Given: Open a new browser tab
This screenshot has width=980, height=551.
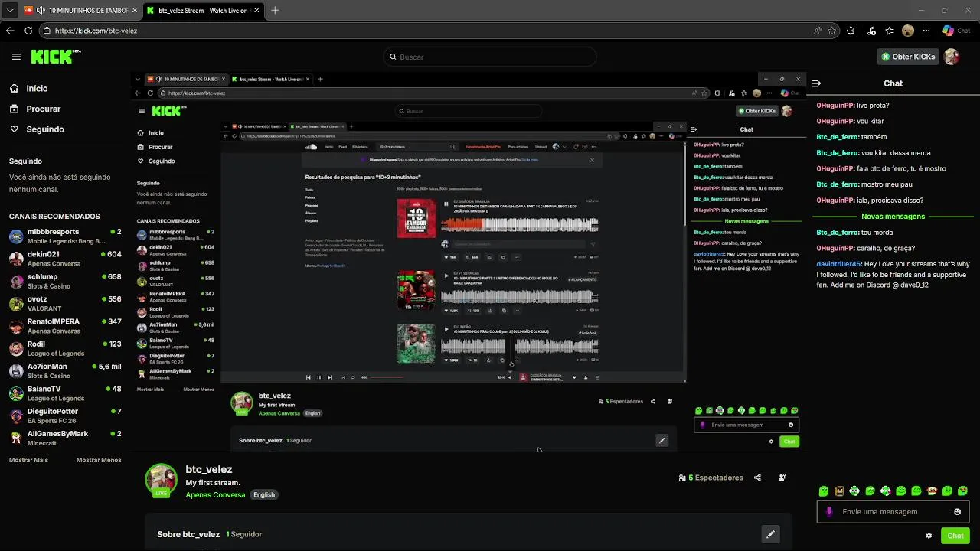Looking at the screenshot, I should 275,11.
